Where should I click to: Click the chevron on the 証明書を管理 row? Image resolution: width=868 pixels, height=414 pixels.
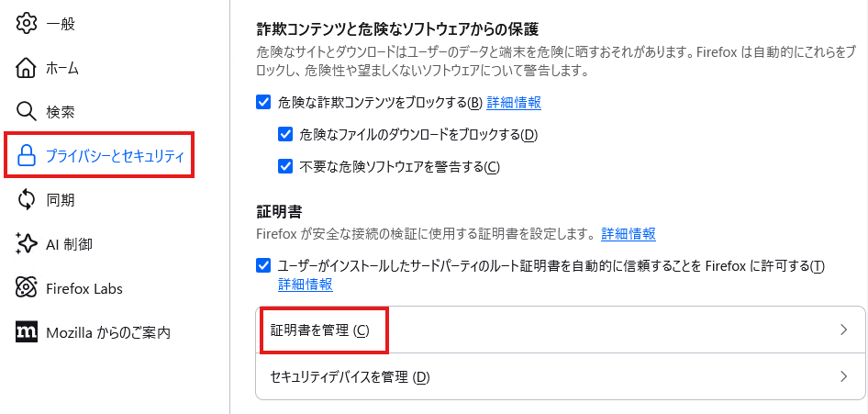pos(843,330)
